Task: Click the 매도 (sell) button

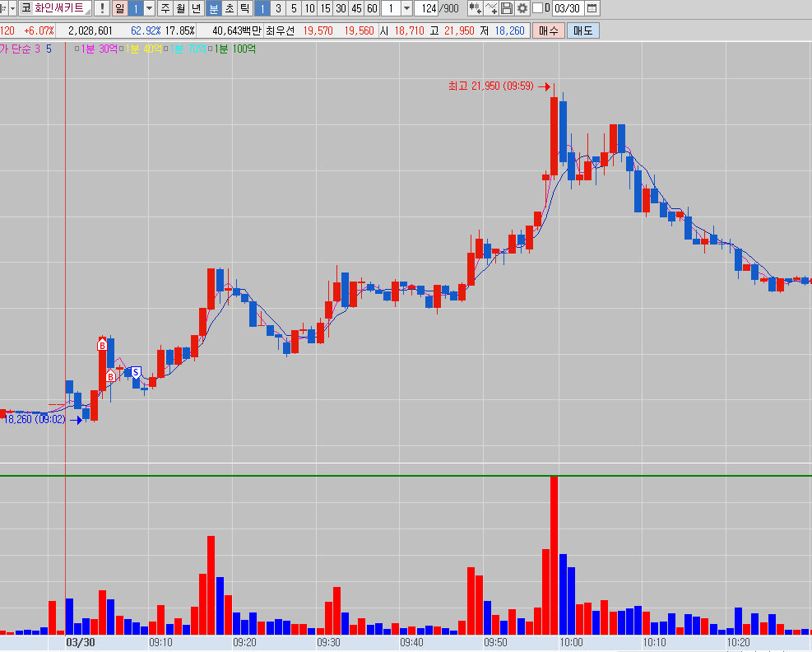Action: 582,30
